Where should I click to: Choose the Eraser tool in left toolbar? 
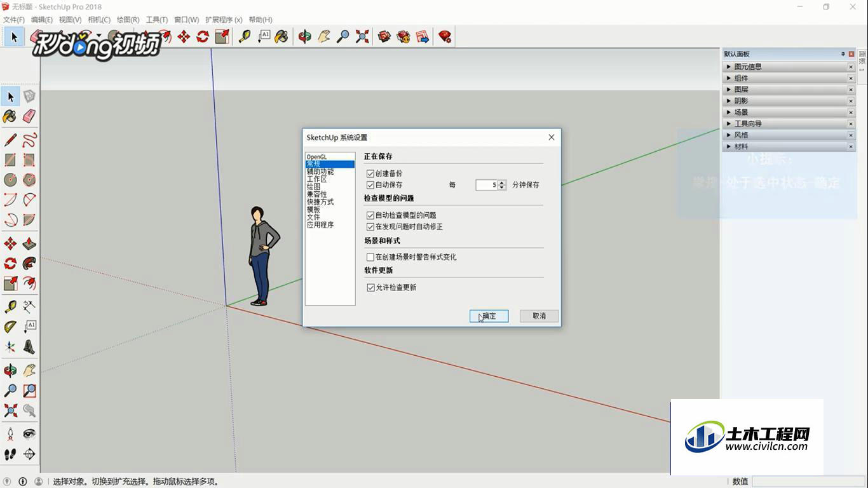click(29, 116)
